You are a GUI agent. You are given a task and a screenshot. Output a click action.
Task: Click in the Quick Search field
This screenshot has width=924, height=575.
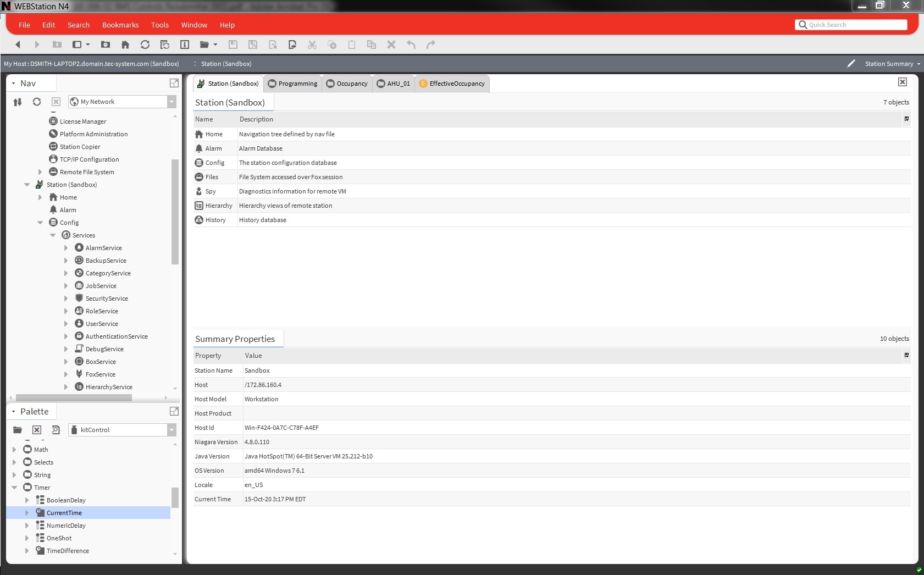click(851, 25)
